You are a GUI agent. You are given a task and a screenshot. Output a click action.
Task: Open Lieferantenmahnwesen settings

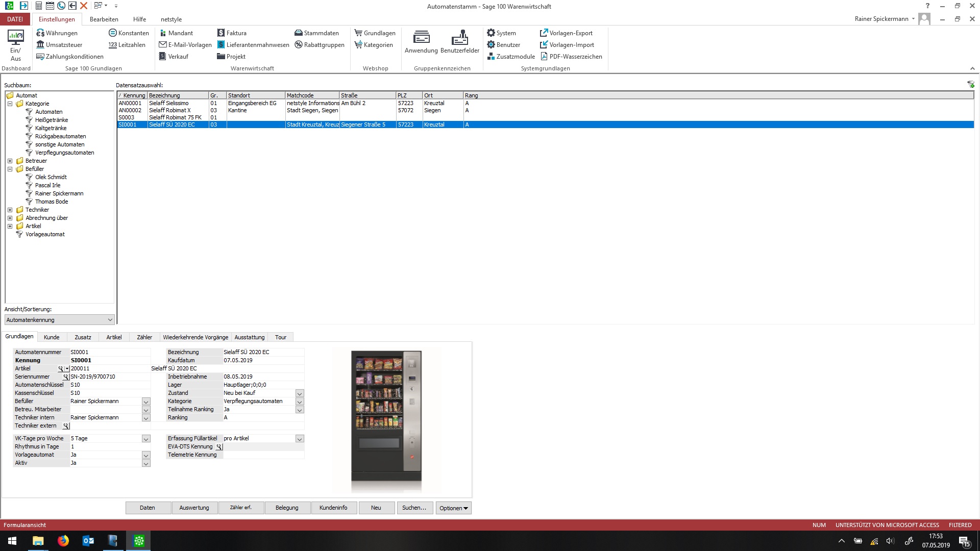point(253,45)
